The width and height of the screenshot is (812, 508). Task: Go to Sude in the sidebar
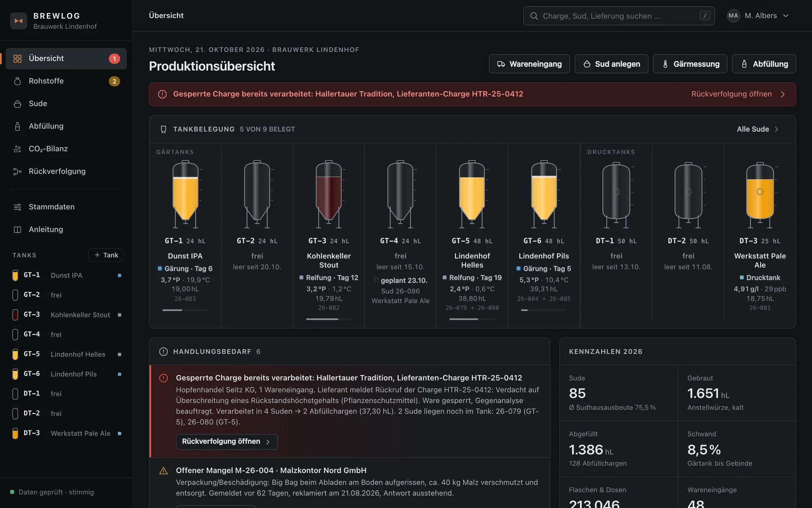pyautogui.click(x=66, y=104)
